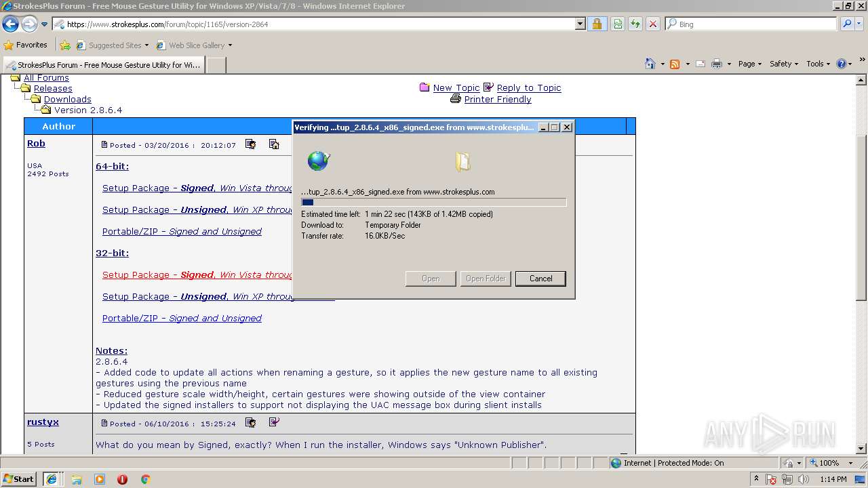Screen dimensions: 868x488
Task: Click the search magnifier button
Action: [846, 24]
